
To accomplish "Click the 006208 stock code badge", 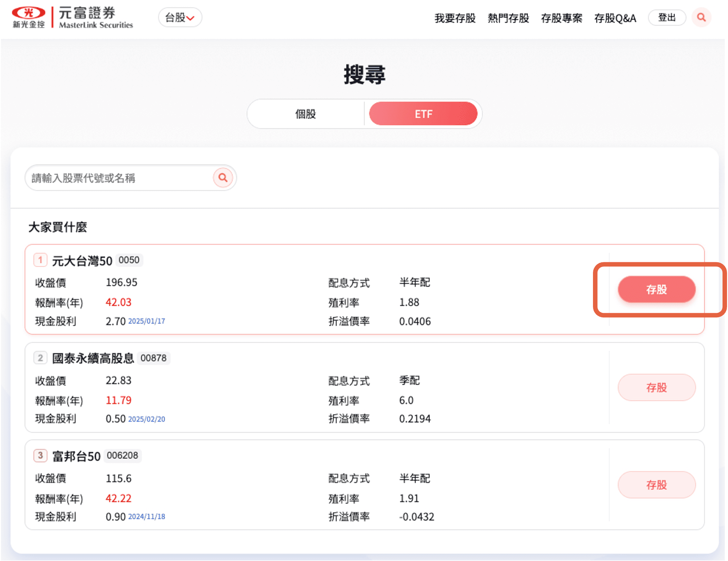I will click(122, 456).
